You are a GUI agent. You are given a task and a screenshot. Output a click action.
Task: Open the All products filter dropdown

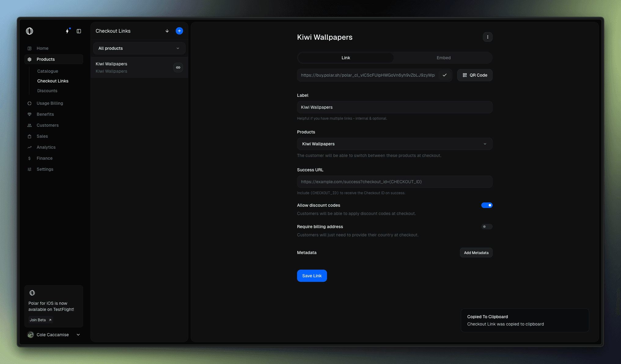pos(139,48)
